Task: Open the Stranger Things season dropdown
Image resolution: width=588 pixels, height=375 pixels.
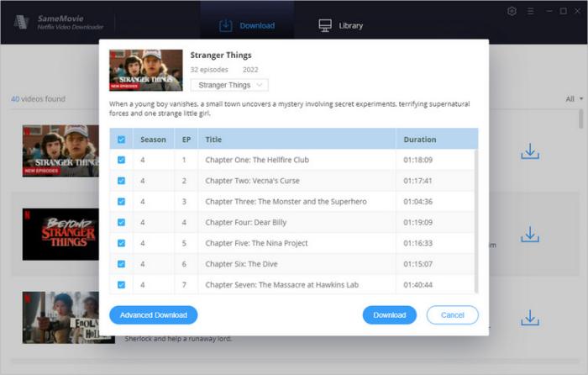Action: (x=229, y=85)
